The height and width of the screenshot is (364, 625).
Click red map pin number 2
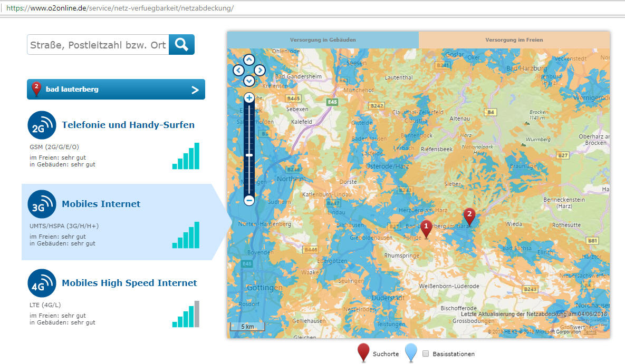(469, 215)
